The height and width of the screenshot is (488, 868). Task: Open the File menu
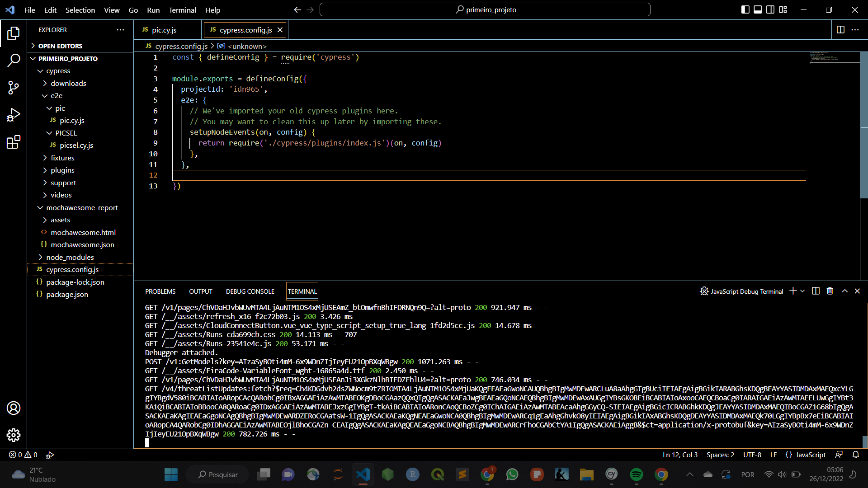click(x=29, y=10)
